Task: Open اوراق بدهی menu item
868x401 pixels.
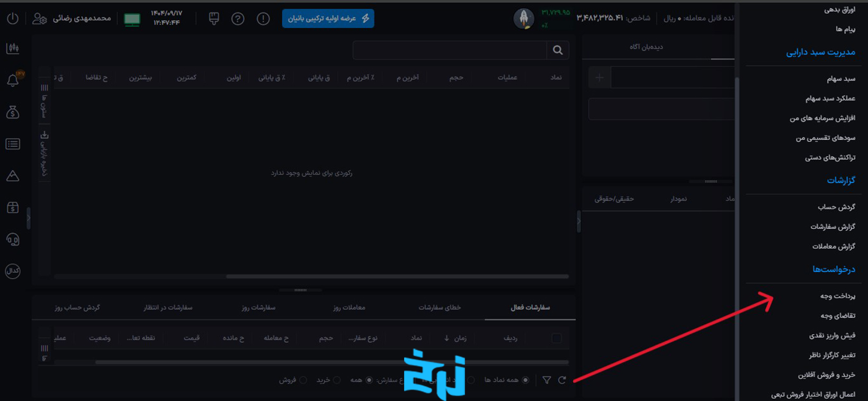Action: tap(839, 10)
